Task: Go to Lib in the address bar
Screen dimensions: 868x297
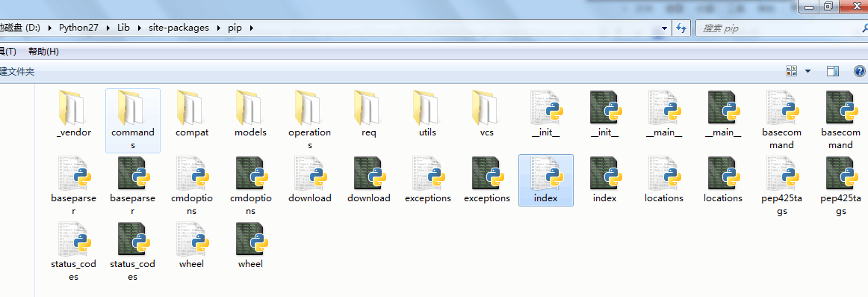Action: point(123,28)
